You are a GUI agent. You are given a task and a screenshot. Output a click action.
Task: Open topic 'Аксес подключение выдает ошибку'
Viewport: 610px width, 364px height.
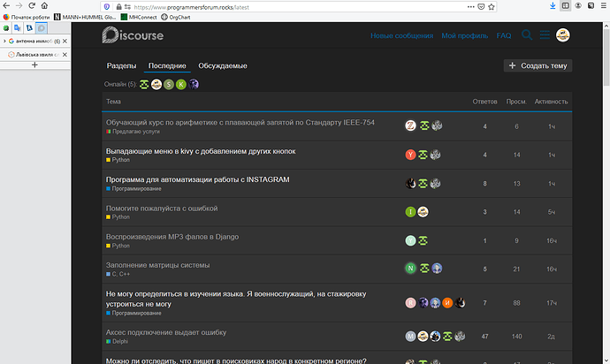[166, 332]
